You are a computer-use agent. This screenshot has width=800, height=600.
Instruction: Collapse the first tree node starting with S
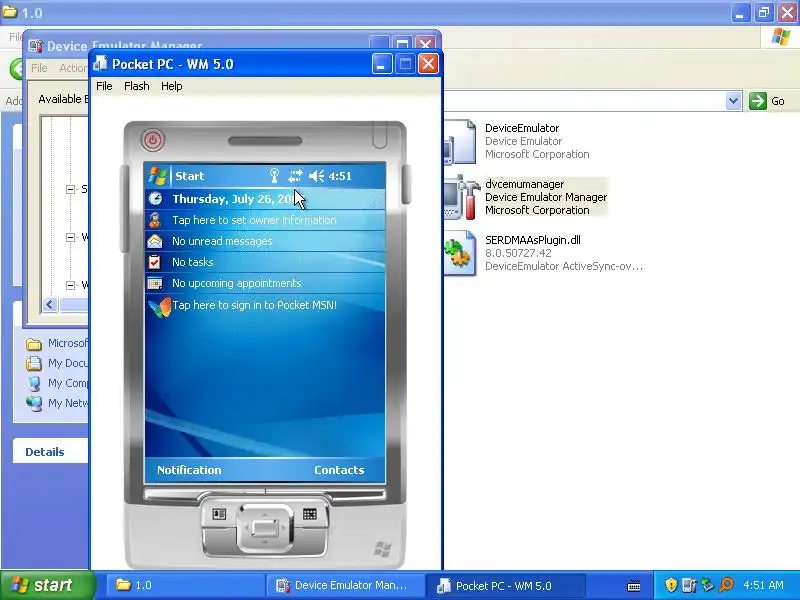pyautogui.click(x=70, y=189)
